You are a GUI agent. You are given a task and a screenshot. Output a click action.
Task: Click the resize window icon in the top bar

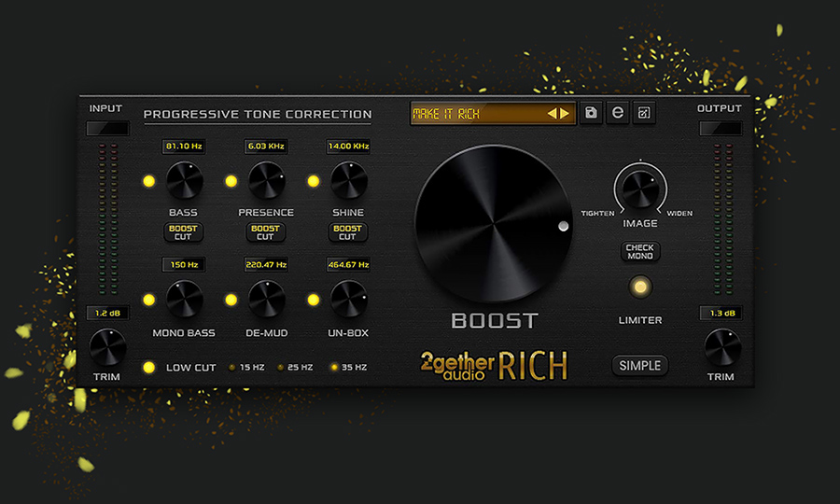coord(643,113)
